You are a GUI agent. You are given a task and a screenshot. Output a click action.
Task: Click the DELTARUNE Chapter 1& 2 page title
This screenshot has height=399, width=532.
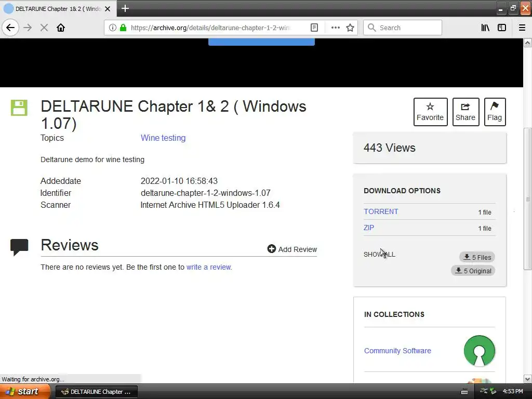(x=174, y=115)
